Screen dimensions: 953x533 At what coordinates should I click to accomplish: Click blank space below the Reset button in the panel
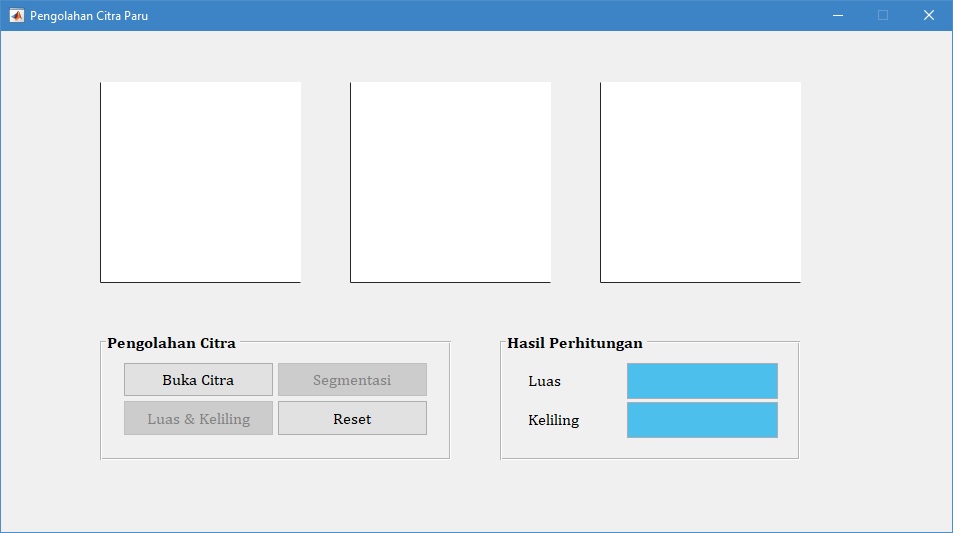click(x=352, y=447)
